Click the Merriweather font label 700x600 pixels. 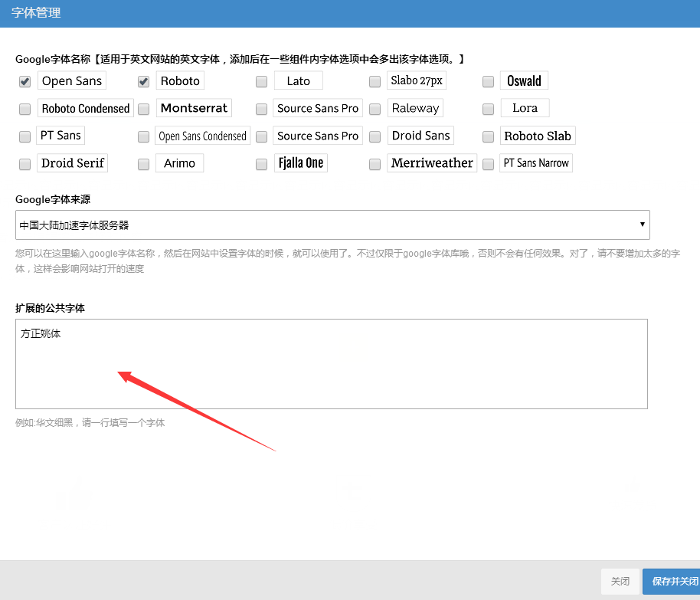432,163
